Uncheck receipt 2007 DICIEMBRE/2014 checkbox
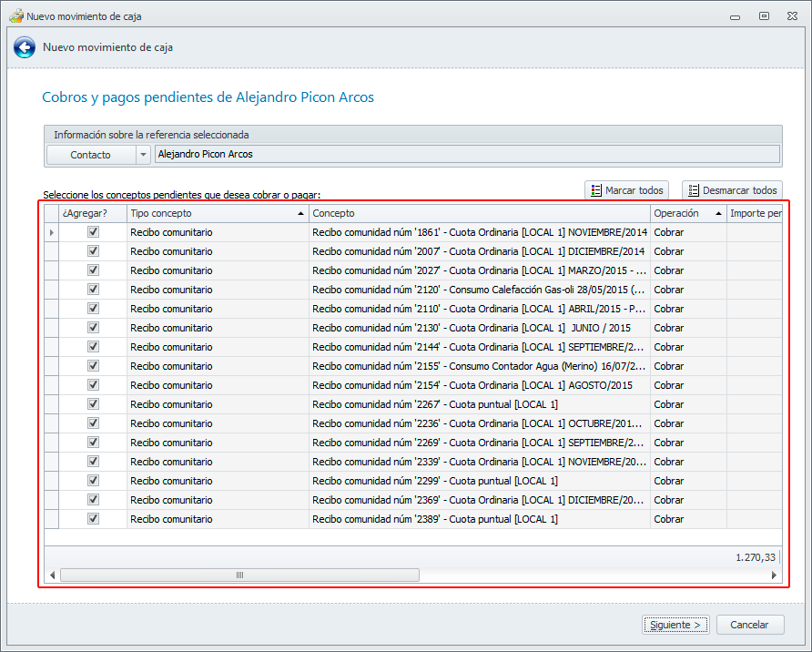Viewport: 812px width, 652px height. 93,251
